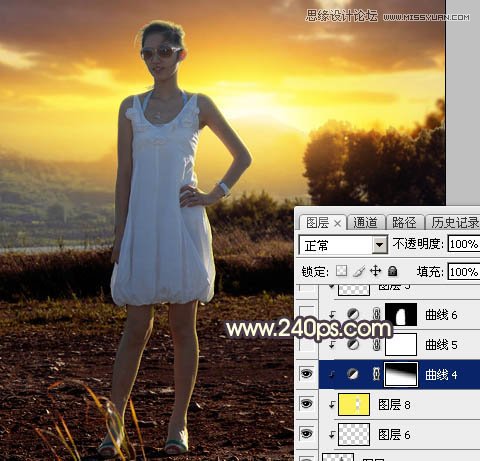
Task: Click the mask link icon on 曲线 5
Action: click(x=376, y=344)
